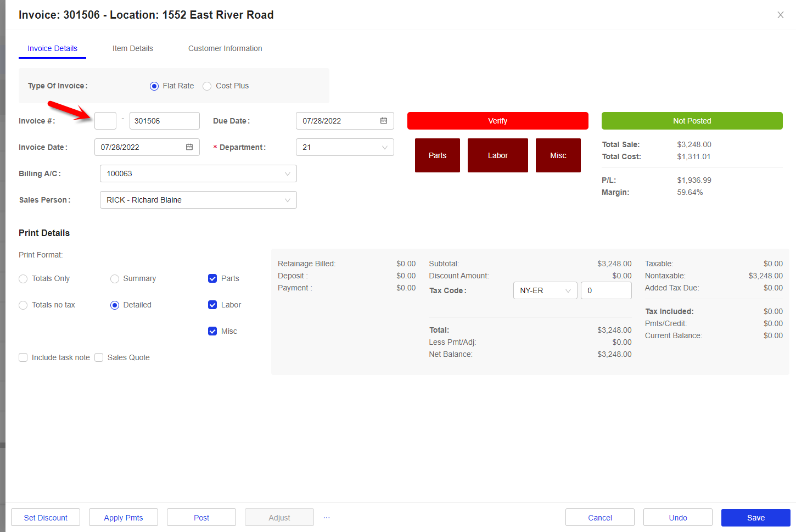Choose the Detailed print format
The image size is (796, 532).
tap(115, 305)
